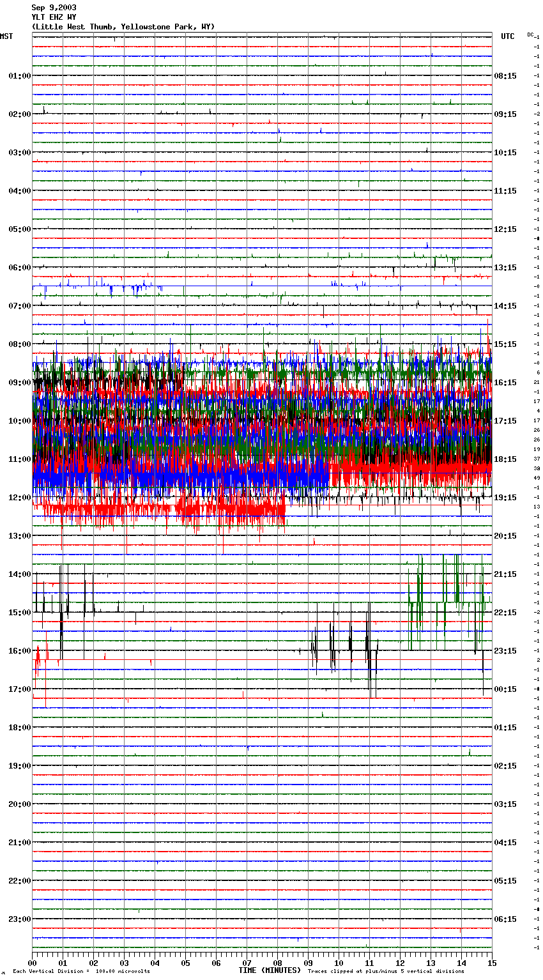Select the MST time label "17:00"
Image resolution: width=543 pixels, height=980 pixels.
[x=20, y=689]
